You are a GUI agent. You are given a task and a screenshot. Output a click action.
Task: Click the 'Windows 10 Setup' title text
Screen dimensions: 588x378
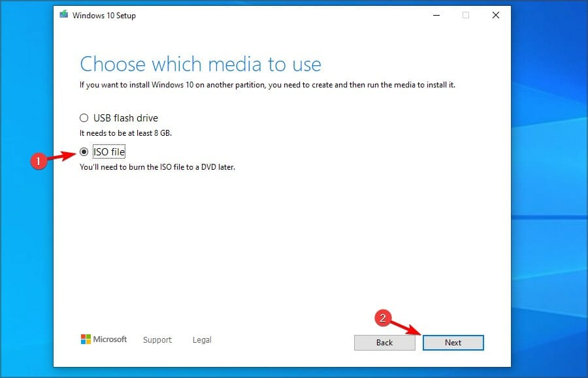point(104,16)
